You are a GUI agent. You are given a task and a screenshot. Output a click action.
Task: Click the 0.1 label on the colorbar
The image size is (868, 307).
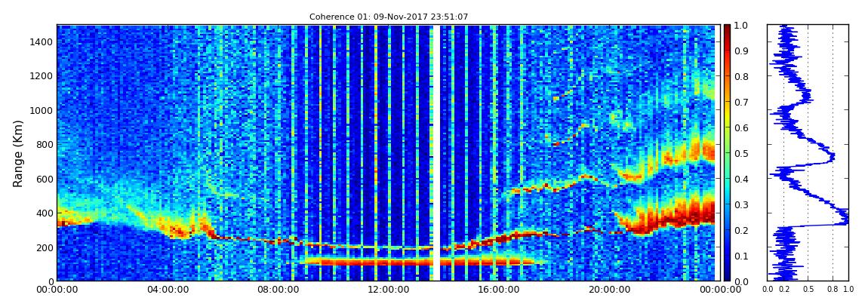tap(742, 256)
